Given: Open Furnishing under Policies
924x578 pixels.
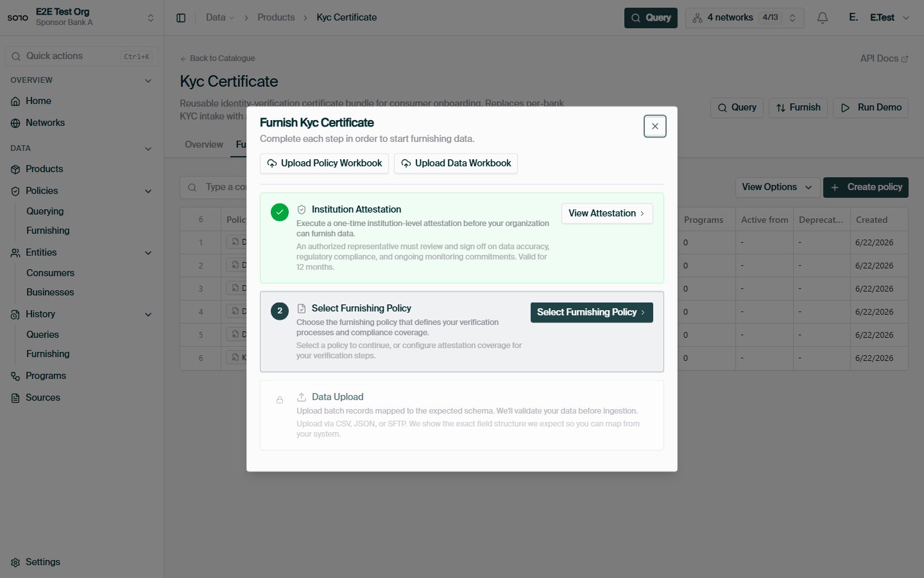Looking at the screenshot, I should 48,231.
